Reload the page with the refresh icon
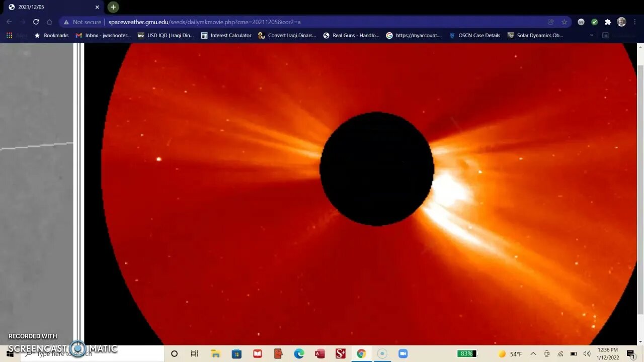This screenshot has height=362, width=644. [36, 22]
